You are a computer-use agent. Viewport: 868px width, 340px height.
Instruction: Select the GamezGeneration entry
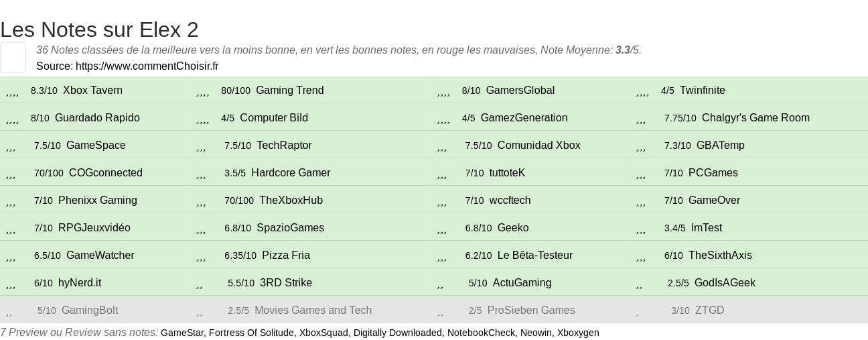[x=524, y=118]
